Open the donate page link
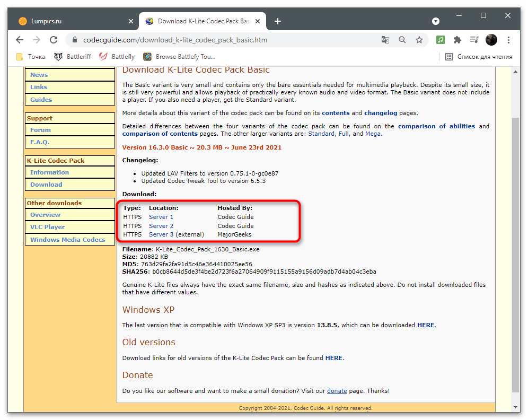This screenshot has height=420, width=528. coord(337,391)
